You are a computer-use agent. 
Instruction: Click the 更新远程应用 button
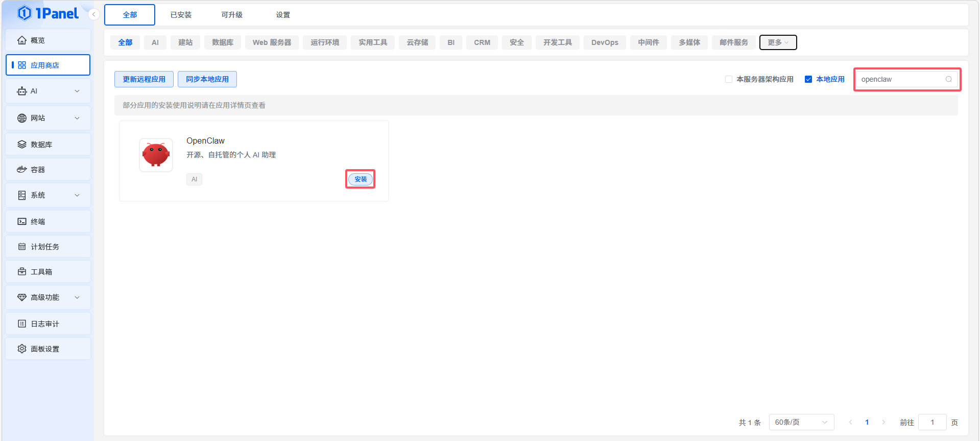tap(144, 79)
